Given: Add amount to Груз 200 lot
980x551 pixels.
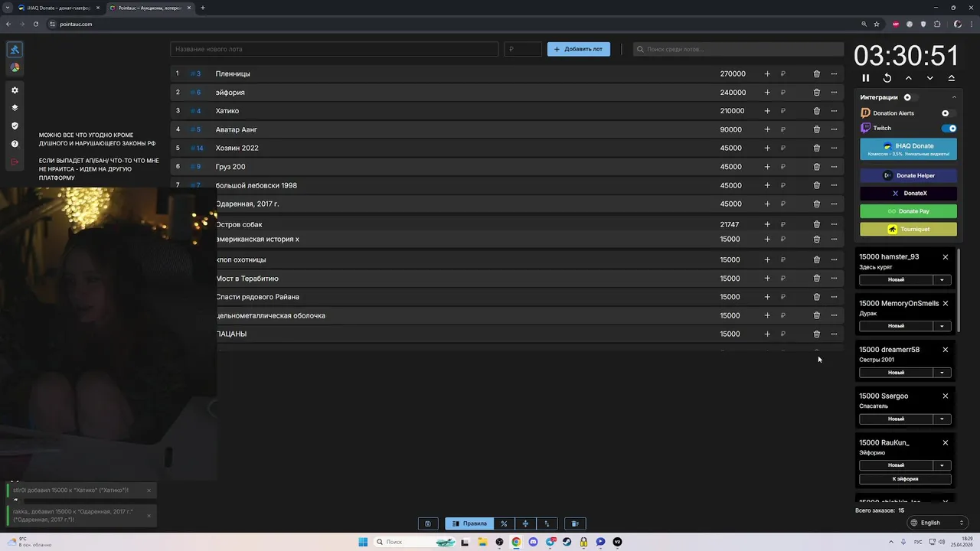Looking at the screenshot, I should (767, 167).
